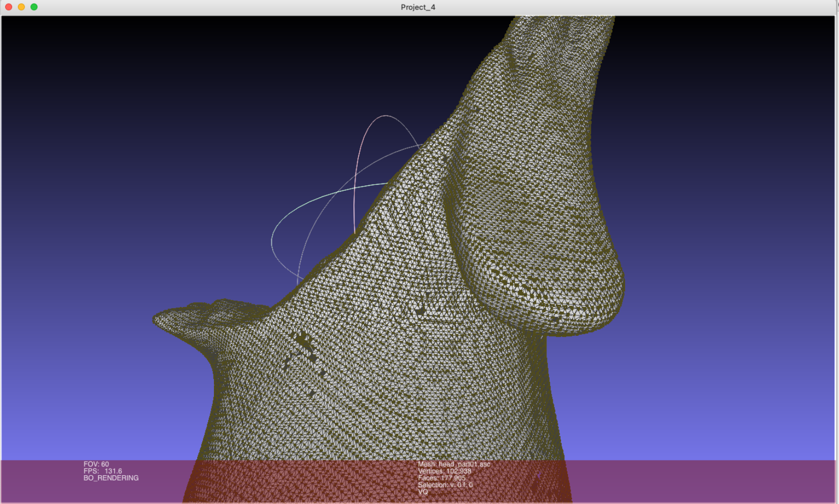This screenshot has height=504, width=839.
Task: Select the BO_RENDERING label
Action: [111, 478]
